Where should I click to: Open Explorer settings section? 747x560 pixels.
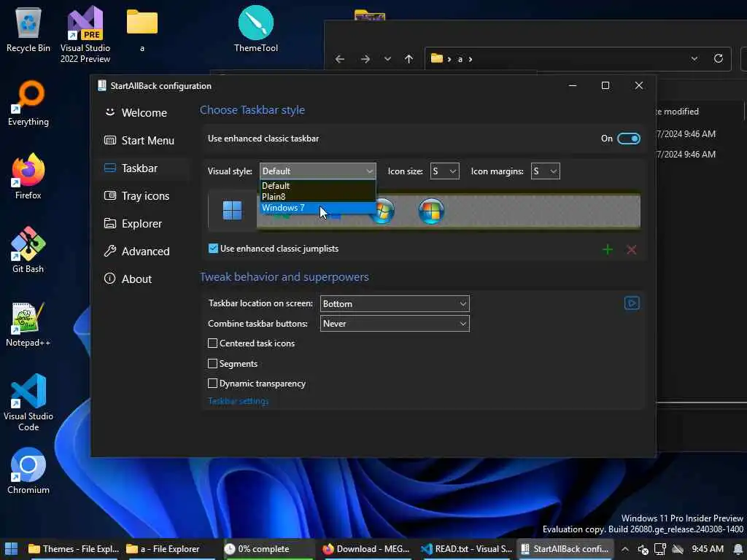[144, 223]
